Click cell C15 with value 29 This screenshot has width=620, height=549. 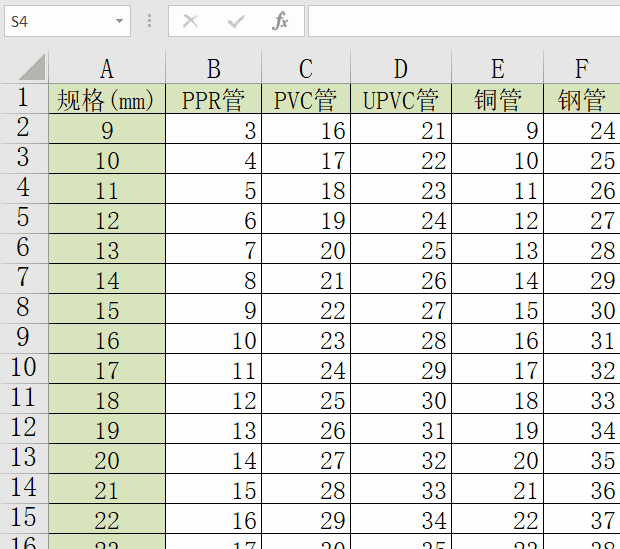click(x=306, y=519)
